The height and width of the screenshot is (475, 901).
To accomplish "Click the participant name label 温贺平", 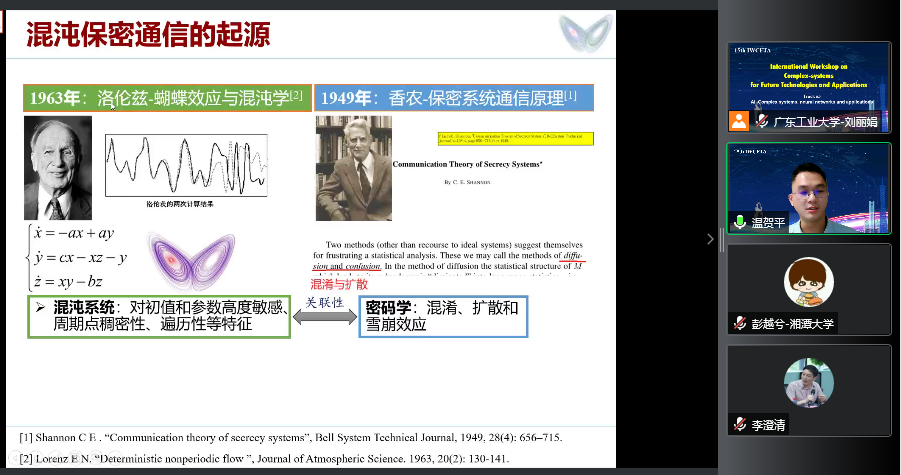I will tap(768, 222).
